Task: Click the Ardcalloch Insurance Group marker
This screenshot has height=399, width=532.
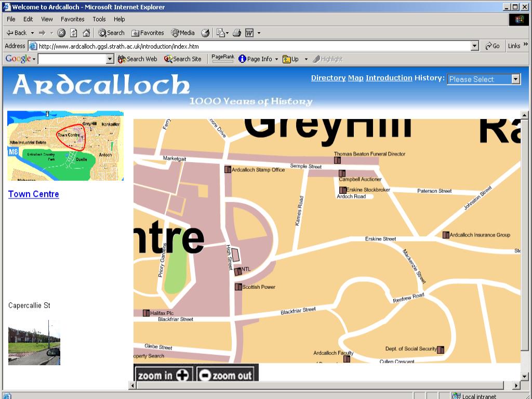Action: pyautogui.click(x=446, y=235)
